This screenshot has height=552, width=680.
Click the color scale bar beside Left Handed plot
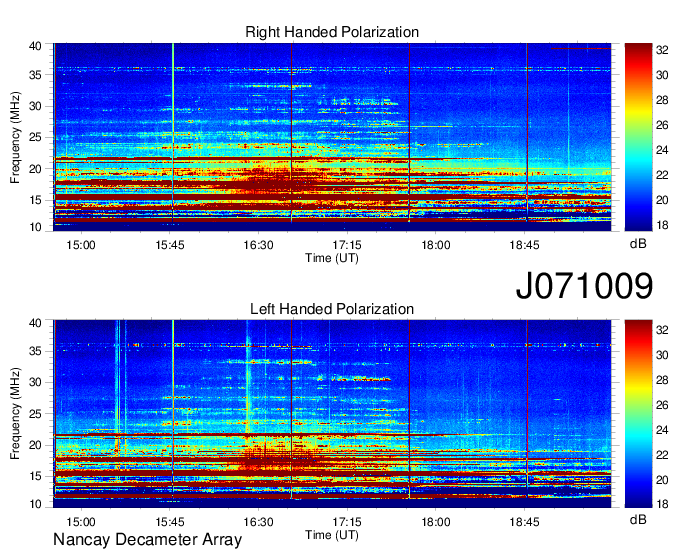[x=638, y=414]
